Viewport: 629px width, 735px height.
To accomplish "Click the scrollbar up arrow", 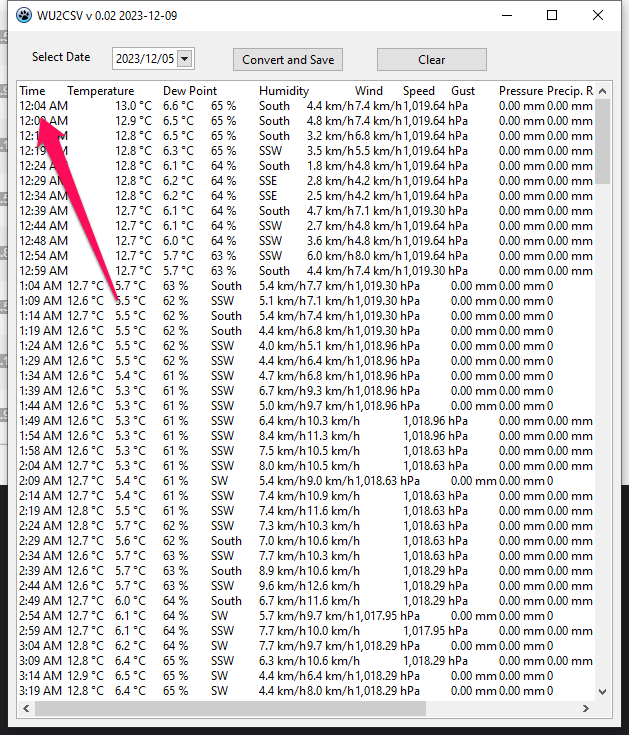I will (602, 91).
